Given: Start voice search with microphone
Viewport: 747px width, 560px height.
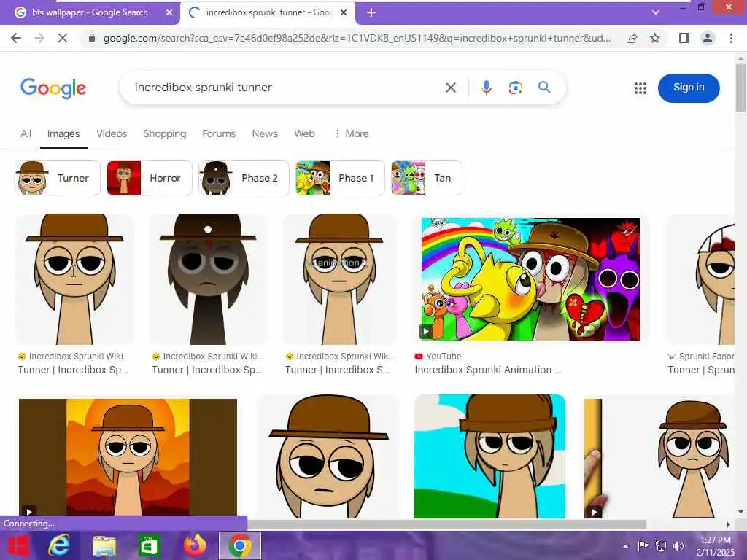Looking at the screenshot, I should coord(486,87).
